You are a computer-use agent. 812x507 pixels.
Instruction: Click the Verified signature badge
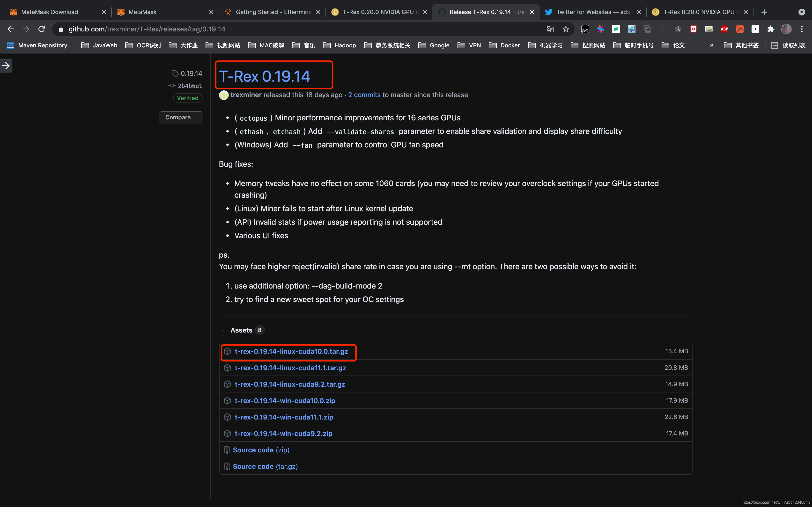click(188, 98)
